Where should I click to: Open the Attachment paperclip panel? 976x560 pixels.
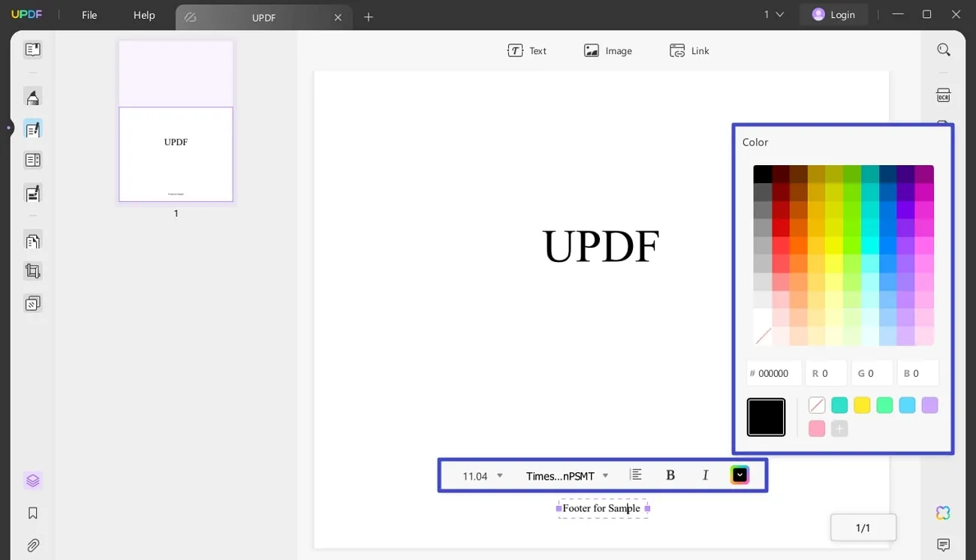[32, 546]
